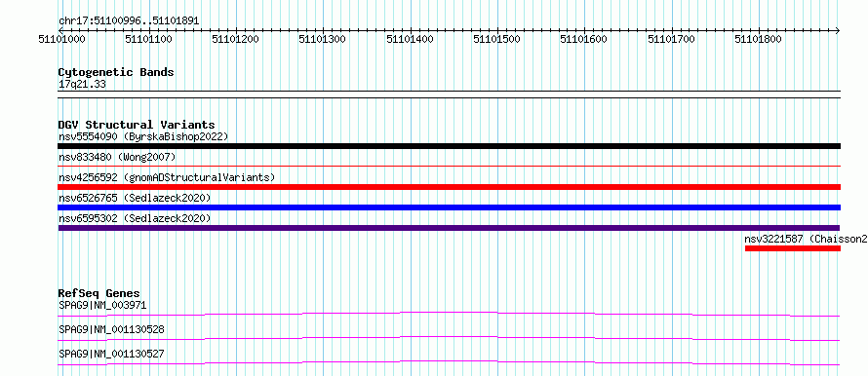The height and width of the screenshot is (376, 868).
Task: Click the RefSeq Genes track heading
Action: pos(99,293)
